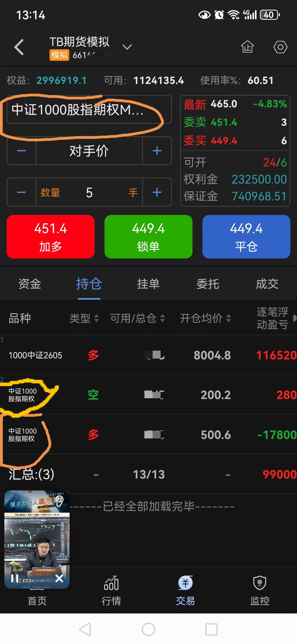Viewport: 297px width, 644px height.
Task: Increase quantity with plus stepper
Action: click(157, 192)
